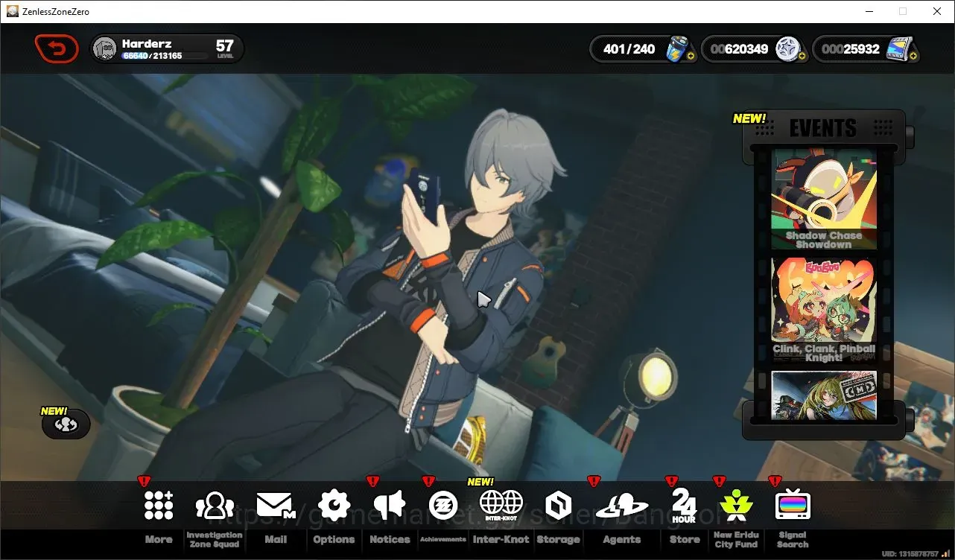Open Investigation Zone Squad
The image size is (955, 560).
click(215, 506)
